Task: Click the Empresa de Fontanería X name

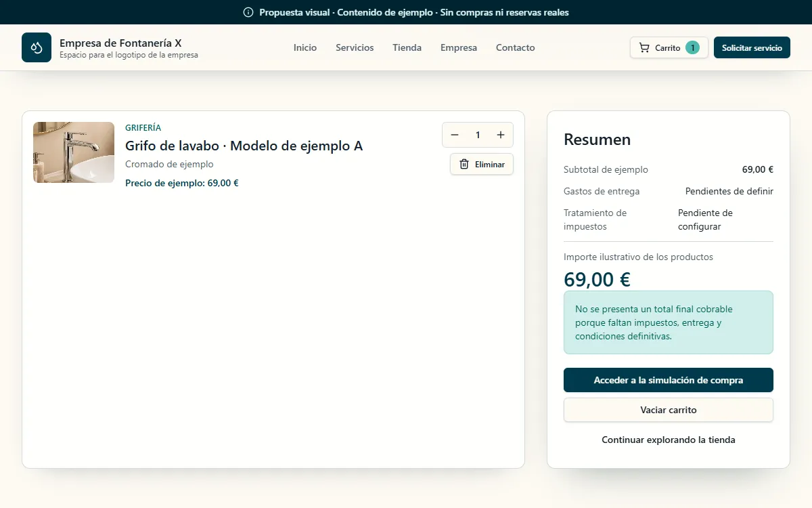Action: pyautogui.click(x=120, y=43)
